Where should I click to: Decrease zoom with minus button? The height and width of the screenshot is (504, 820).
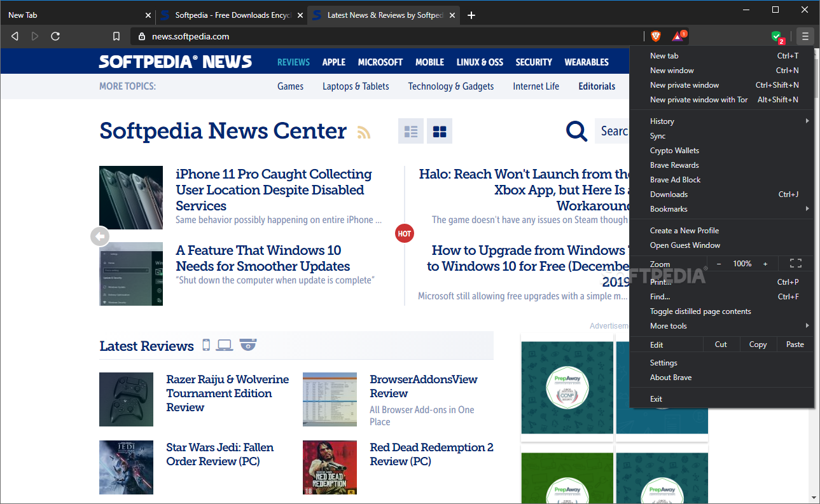[719, 263]
